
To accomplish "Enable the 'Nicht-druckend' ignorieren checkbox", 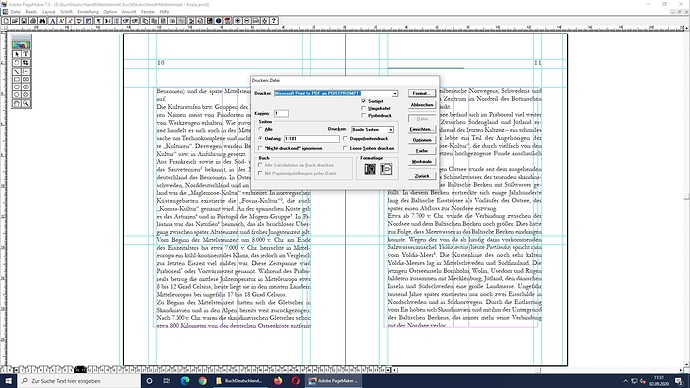I will point(261,148).
